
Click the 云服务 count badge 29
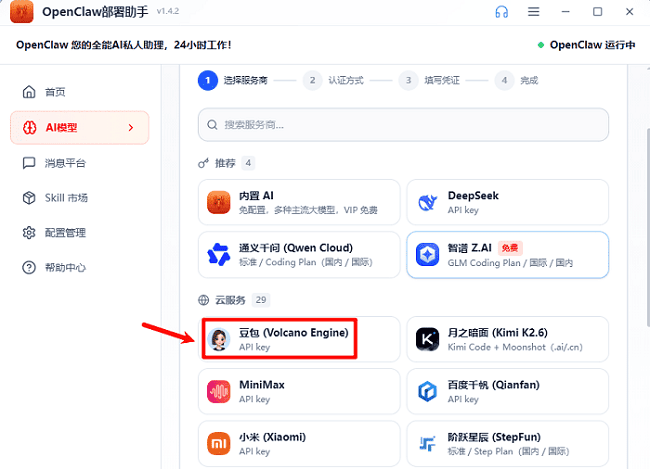261,300
